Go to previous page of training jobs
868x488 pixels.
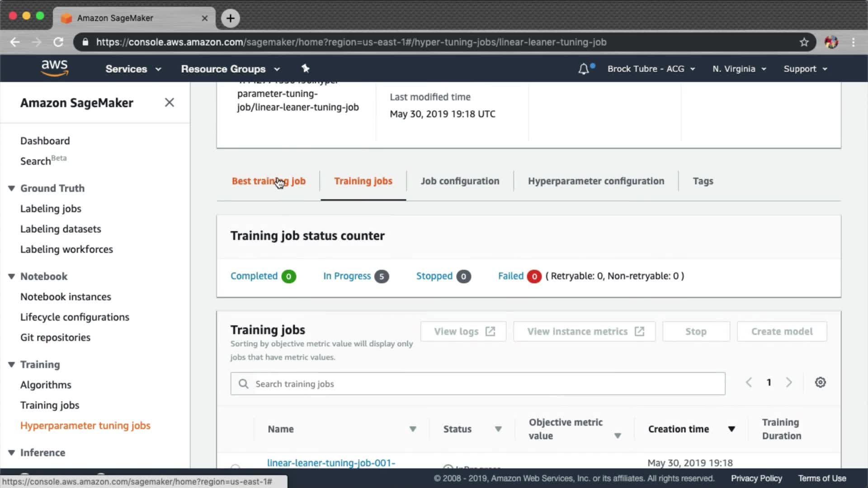point(749,383)
